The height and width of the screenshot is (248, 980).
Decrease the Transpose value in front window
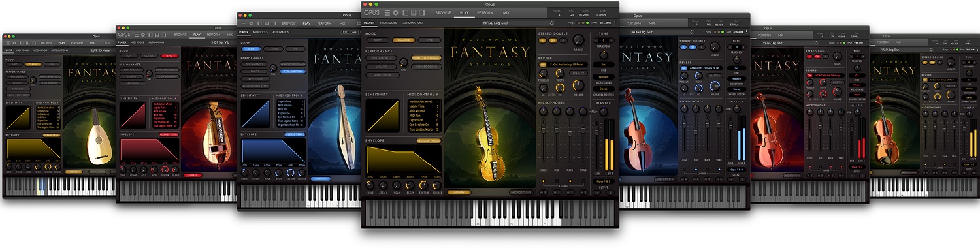tap(595, 40)
